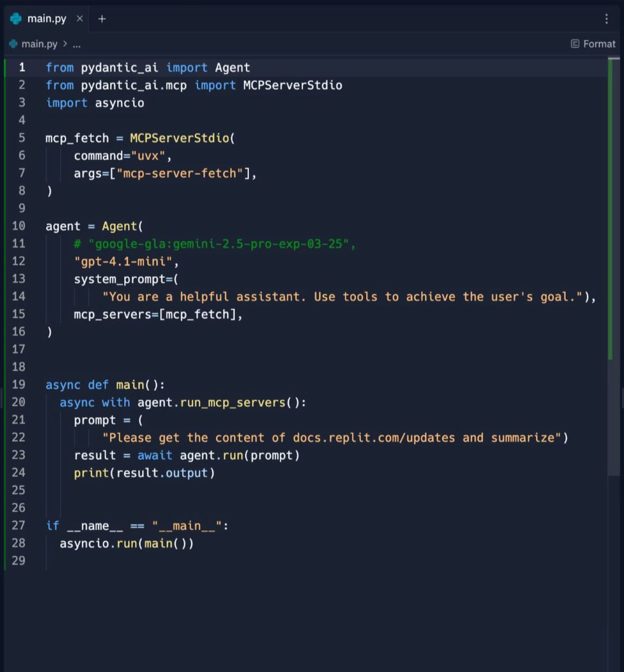Expand the breadcrumb ellipsis

tap(77, 44)
